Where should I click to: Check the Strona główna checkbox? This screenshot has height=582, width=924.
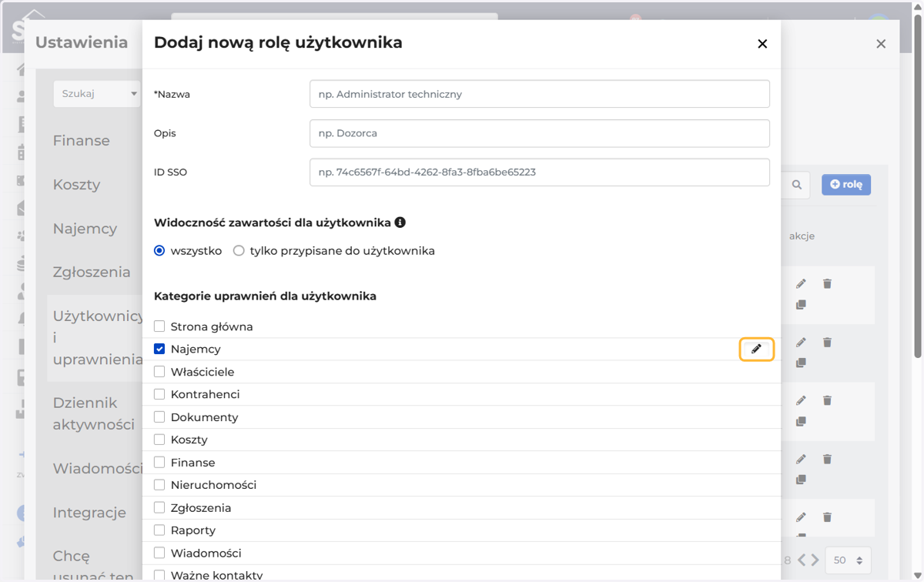point(159,326)
